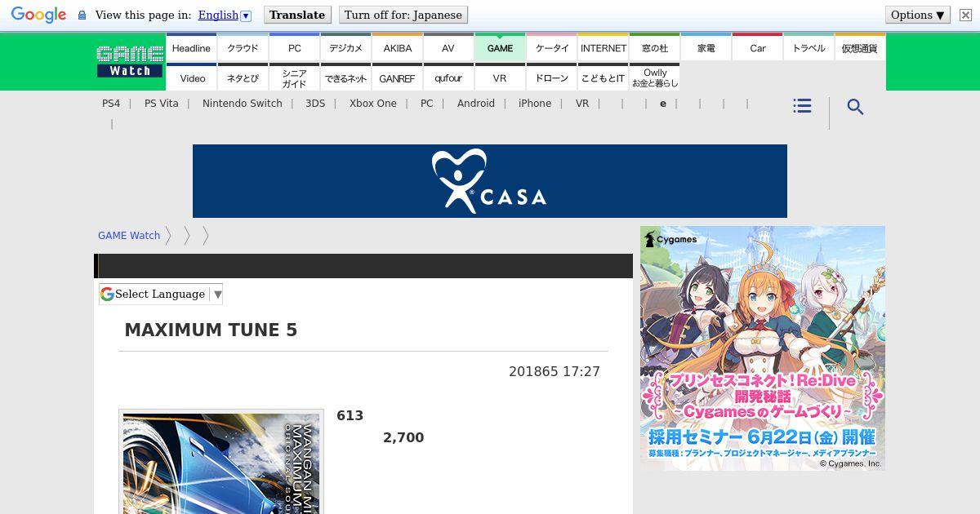Go to PS Vita category
The width and height of the screenshot is (980, 514).
click(162, 104)
